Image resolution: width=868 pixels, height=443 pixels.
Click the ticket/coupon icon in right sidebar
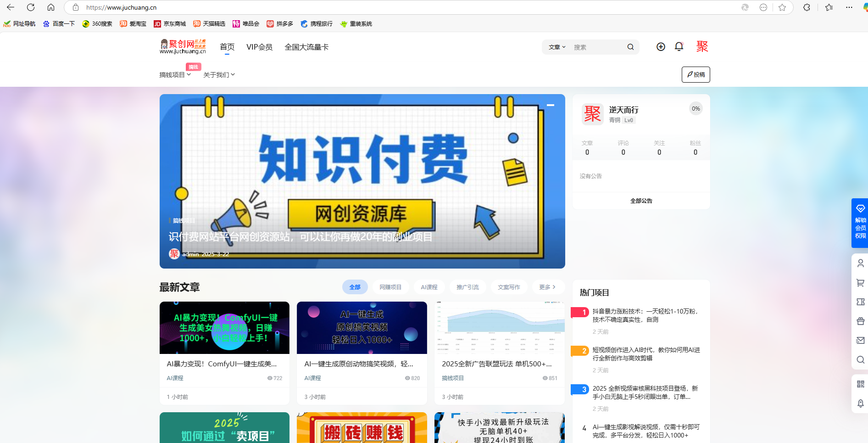(860, 302)
